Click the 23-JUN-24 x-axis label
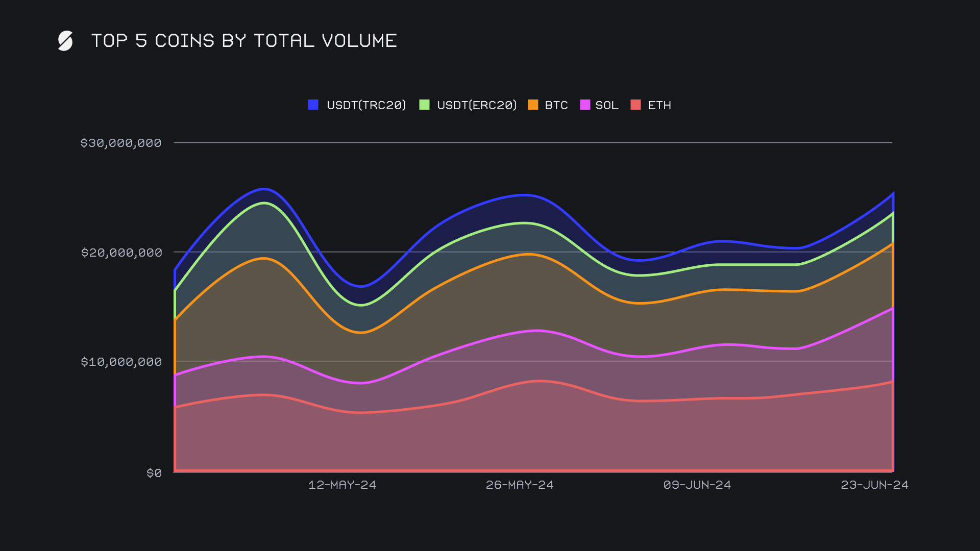The height and width of the screenshot is (551, 980). point(874,485)
